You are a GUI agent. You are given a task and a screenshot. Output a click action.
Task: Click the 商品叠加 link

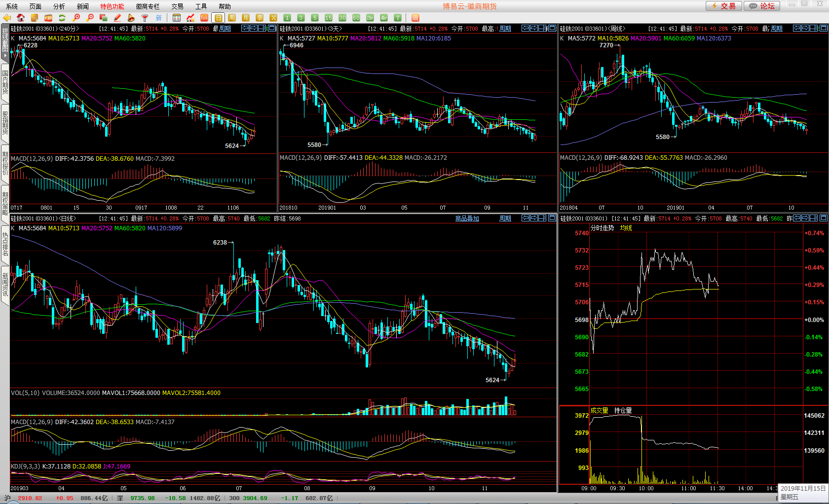(x=467, y=218)
